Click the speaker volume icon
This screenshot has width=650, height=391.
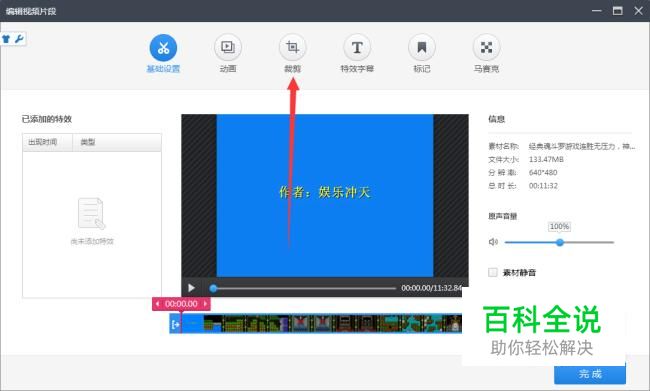493,242
